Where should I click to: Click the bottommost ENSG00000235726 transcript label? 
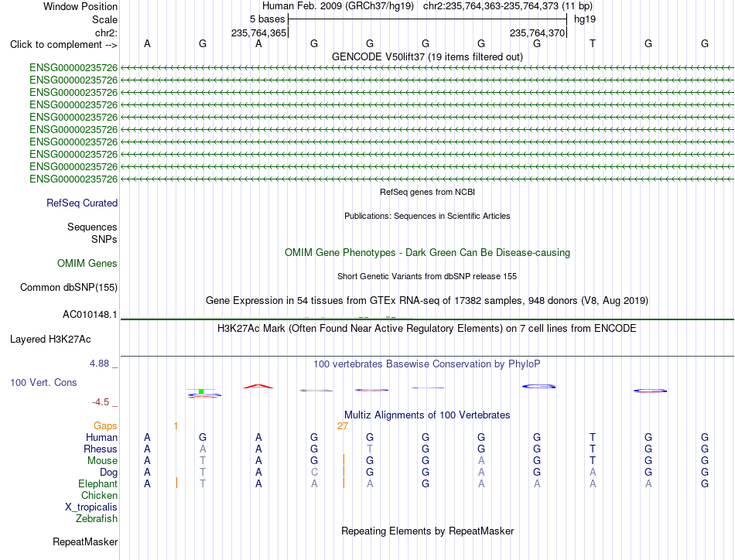pyautogui.click(x=73, y=179)
